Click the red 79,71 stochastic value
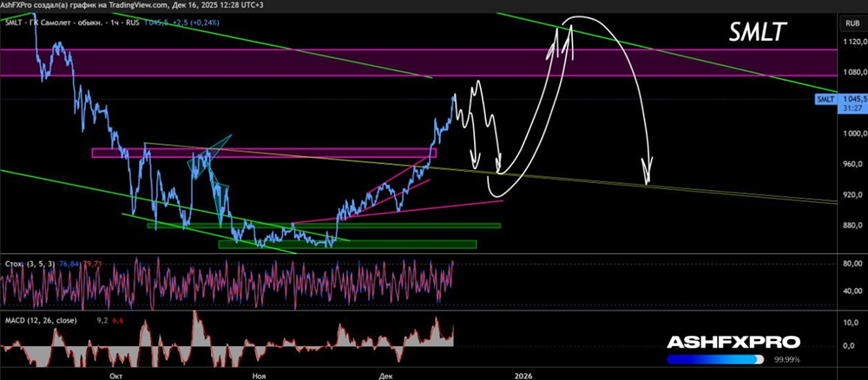Image resolution: width=868 pixels, height=380 pixels. 91,265
